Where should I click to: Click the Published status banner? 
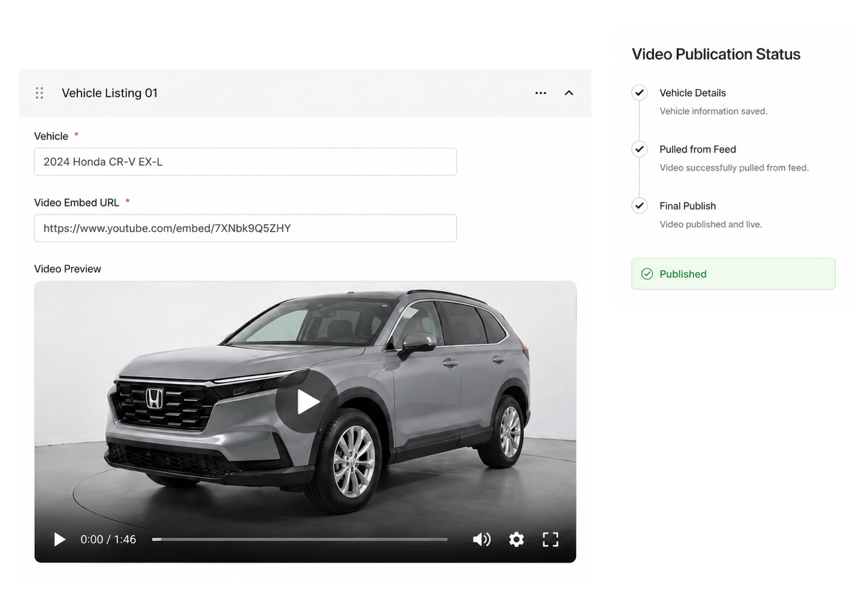tap(733, 274)
